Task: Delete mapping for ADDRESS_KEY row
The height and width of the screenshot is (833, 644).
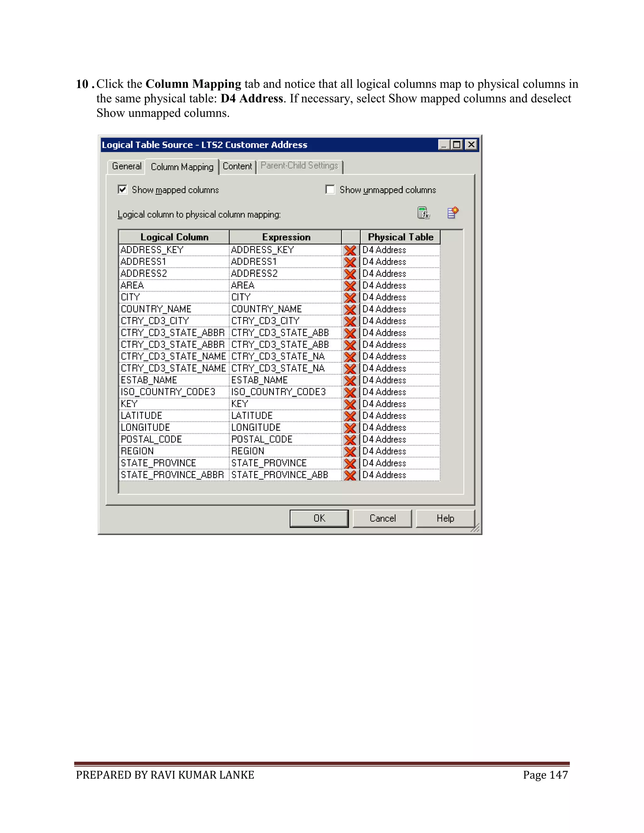Action: pos(350,250)
